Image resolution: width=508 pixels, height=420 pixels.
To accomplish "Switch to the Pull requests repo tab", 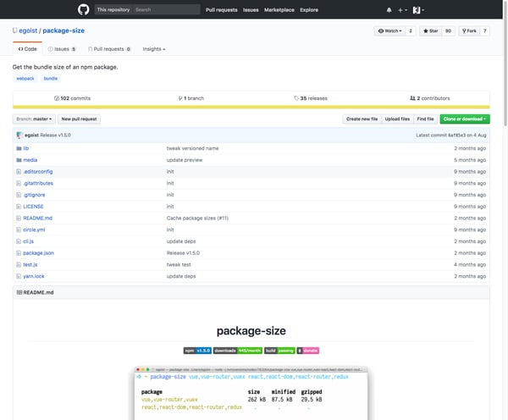I will (109, 49).
